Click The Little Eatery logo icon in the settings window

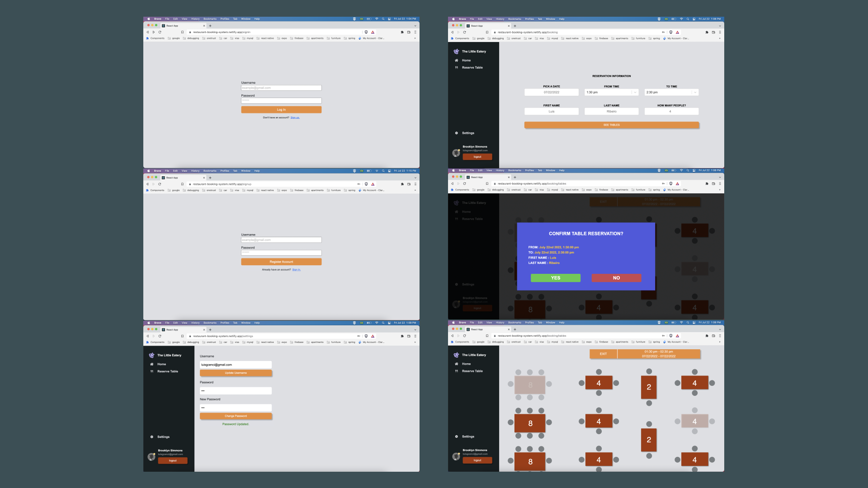point(151,355)
